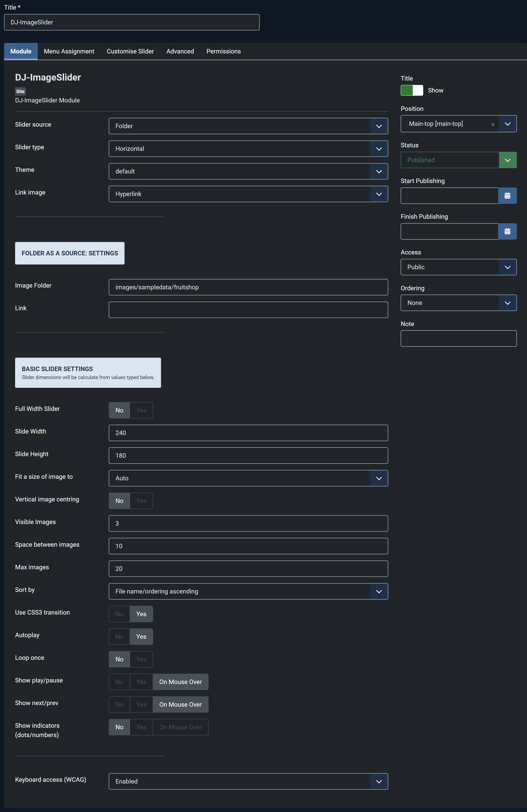
Task: Switch to the Menu Assignment tab
Action: [x=69, y=52]
